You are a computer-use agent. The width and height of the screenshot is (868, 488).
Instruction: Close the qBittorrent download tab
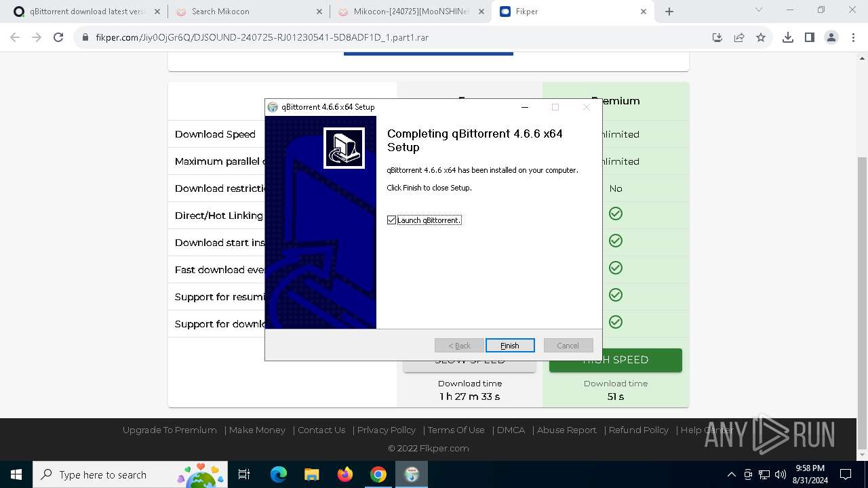[x=157, y=12]
